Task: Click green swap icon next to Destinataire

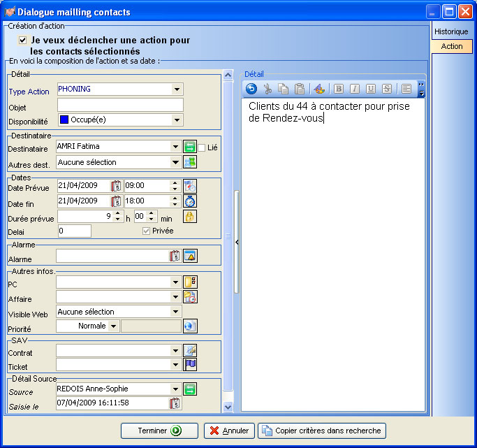Action: coord(189,147)
